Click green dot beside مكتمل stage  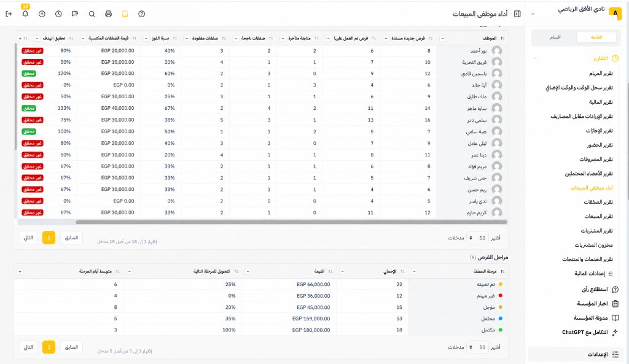click(x=500, y=330)
